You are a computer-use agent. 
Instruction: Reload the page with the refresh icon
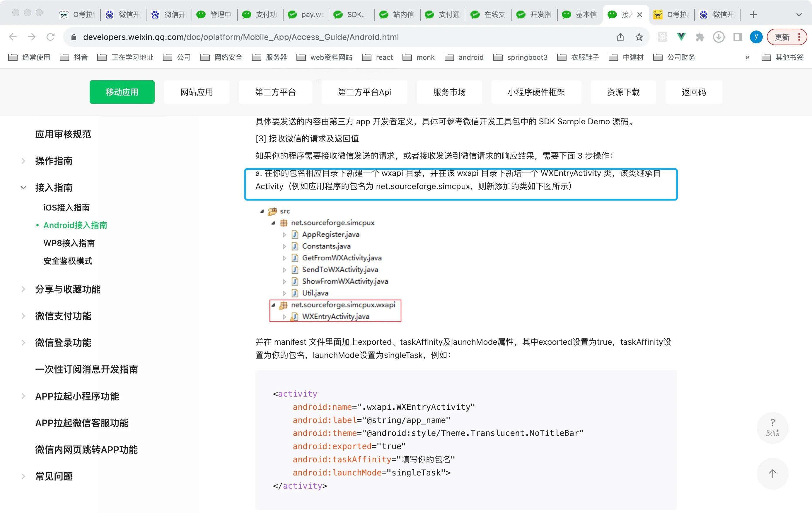[x=51, y=37]
